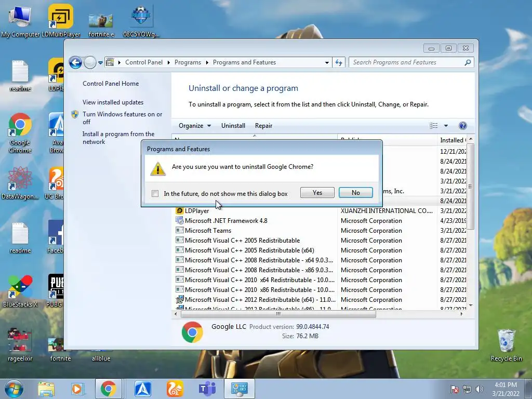Click Control Panel in the address bar
Image resolution: width=532 pixels, height=399 pixels.
144,62
